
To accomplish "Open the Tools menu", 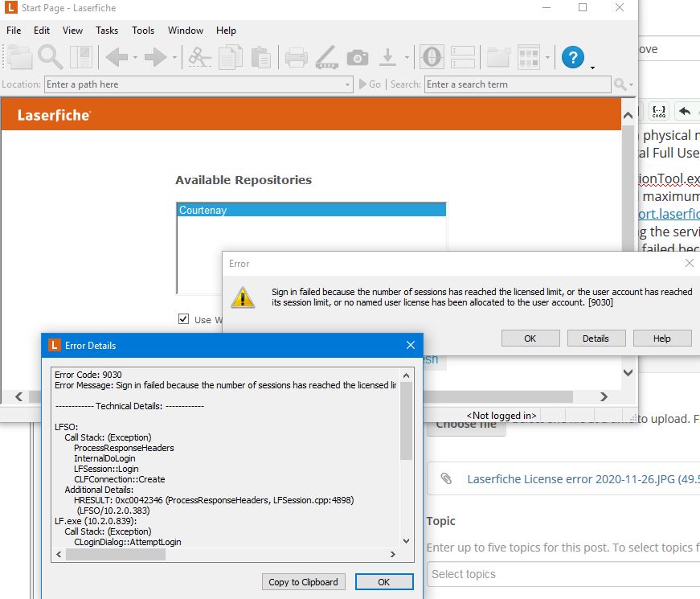I will click(x=143, y=31).
